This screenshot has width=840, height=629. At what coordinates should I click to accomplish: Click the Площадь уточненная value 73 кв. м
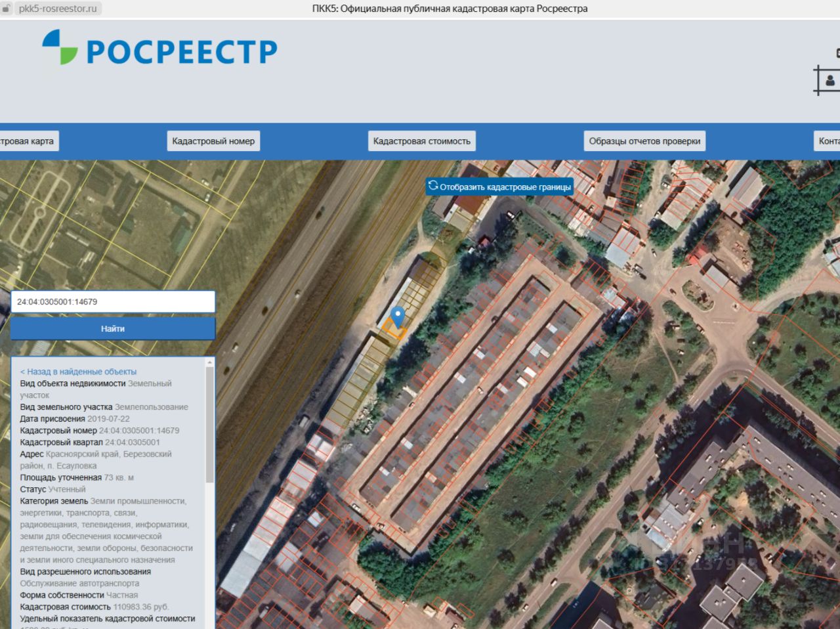(x=119, y=478)
